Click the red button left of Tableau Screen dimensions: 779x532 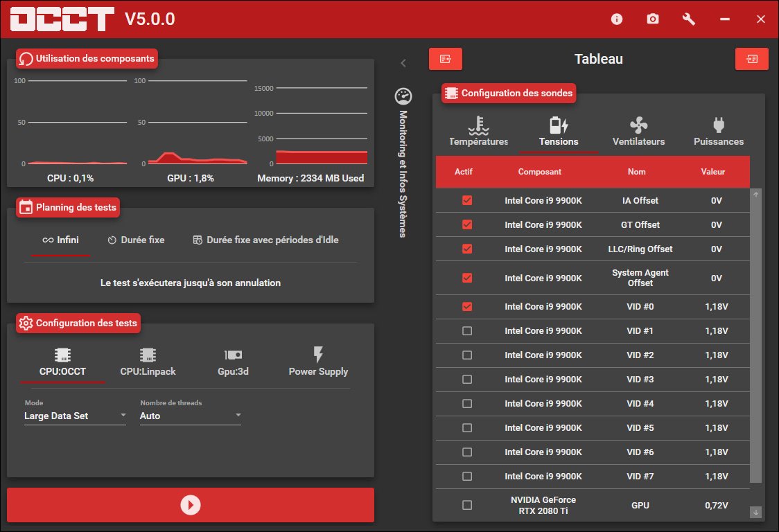[x=445, y=60]
